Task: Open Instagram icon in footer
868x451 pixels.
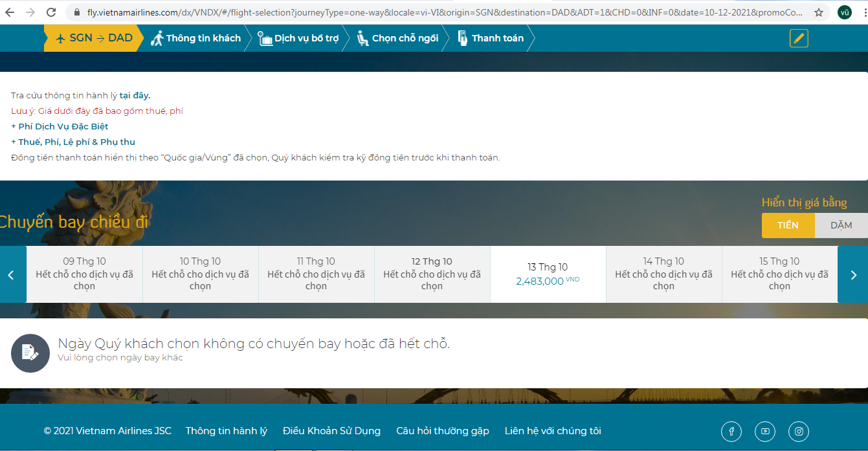Action: click(x=799, y=432)
